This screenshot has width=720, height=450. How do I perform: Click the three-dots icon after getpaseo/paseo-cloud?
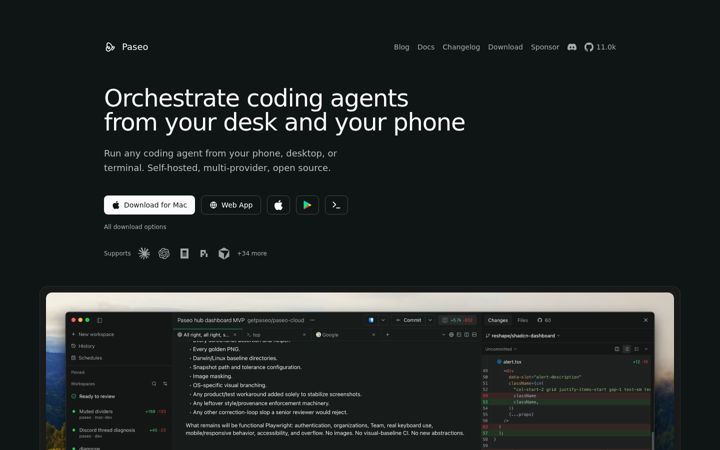[312, 321]
